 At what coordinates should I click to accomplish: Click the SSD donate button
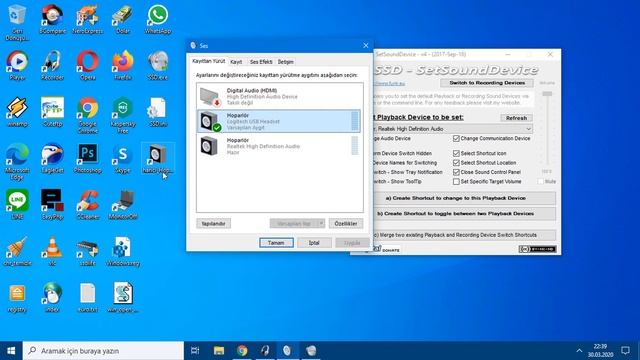[387, 249]
